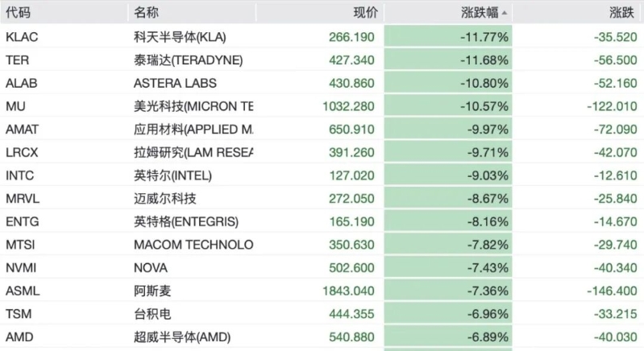This screenshot has width=644, height=351.
Task: Click the MU ticker code
Action: click(x=15, y=106)
